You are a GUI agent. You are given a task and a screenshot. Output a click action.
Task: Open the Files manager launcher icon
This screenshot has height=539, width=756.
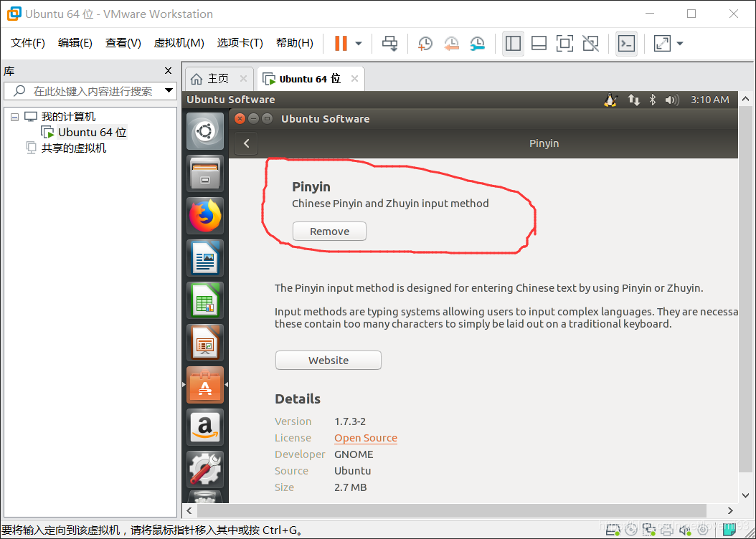click(205, 173)
